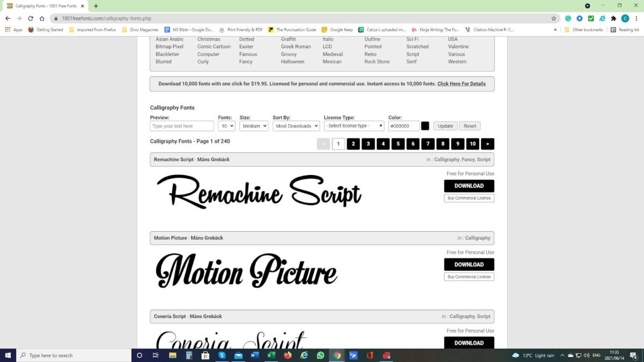644x362 pixels.
Task: Open the Sort By Most Downloads dropdown
Action: click(296, 126)
